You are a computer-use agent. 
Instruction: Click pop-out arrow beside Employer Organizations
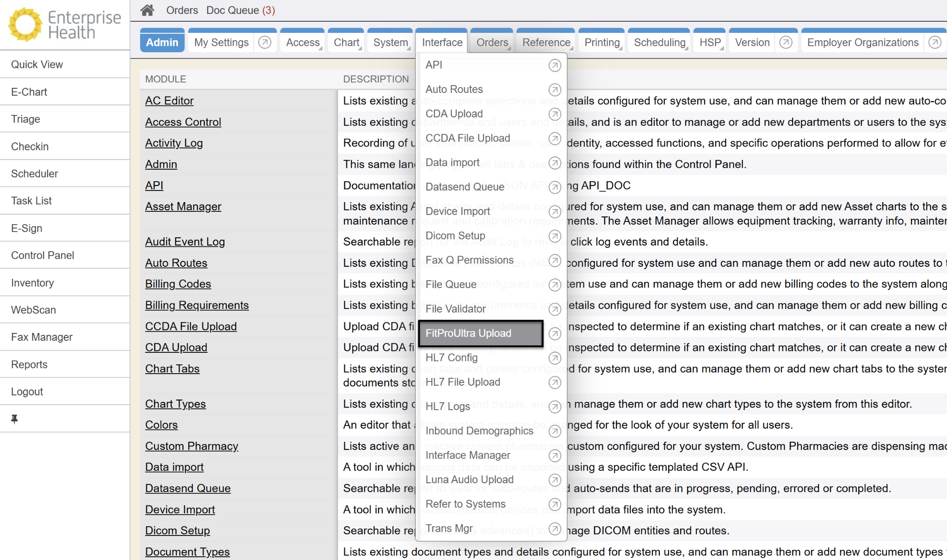[935, 43]
